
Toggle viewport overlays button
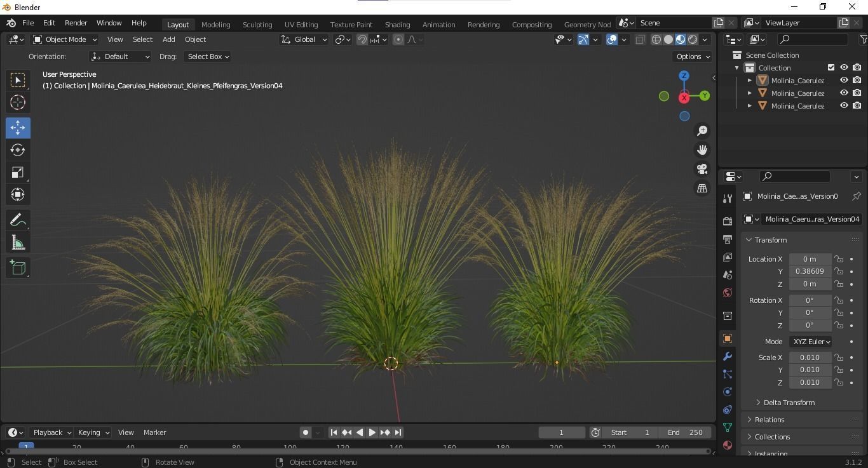click(x=612, y=39)
